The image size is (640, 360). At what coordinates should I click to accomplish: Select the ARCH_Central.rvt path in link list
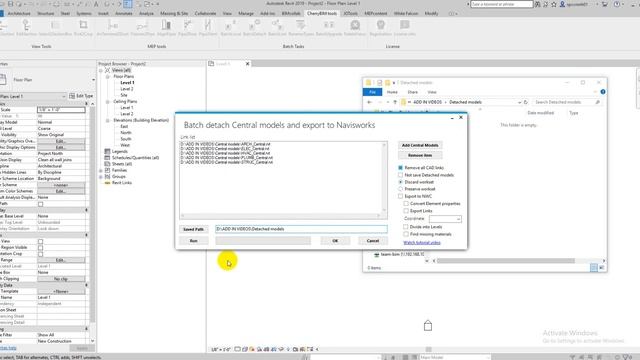tap(225, 144)
